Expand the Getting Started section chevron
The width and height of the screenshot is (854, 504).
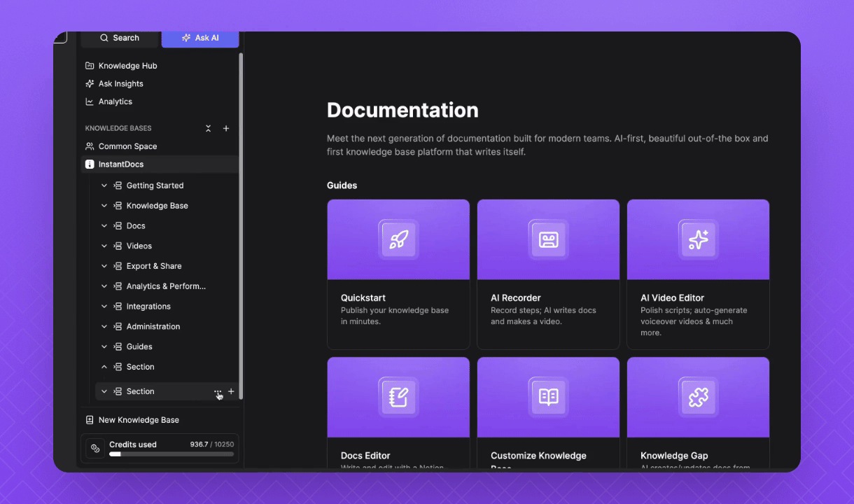[x=104, y=185]
